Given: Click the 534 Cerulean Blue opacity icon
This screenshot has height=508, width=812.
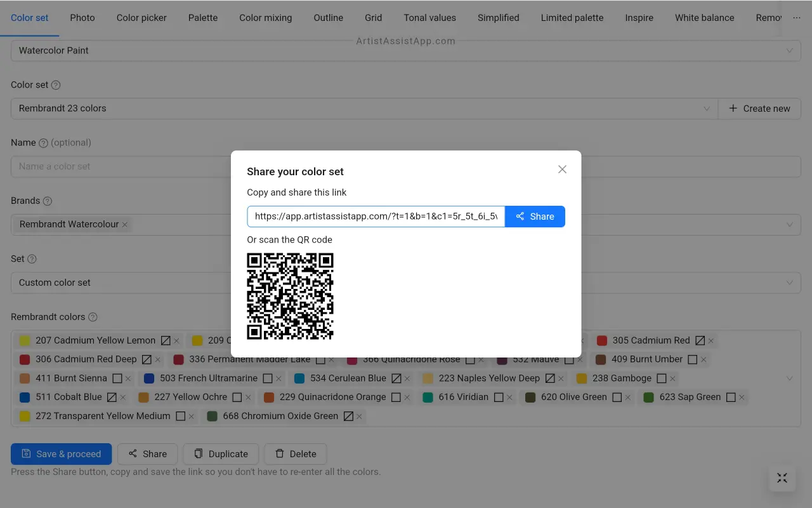Looking at the screenshot, I should pyautogui.click(x=396, y=378).
